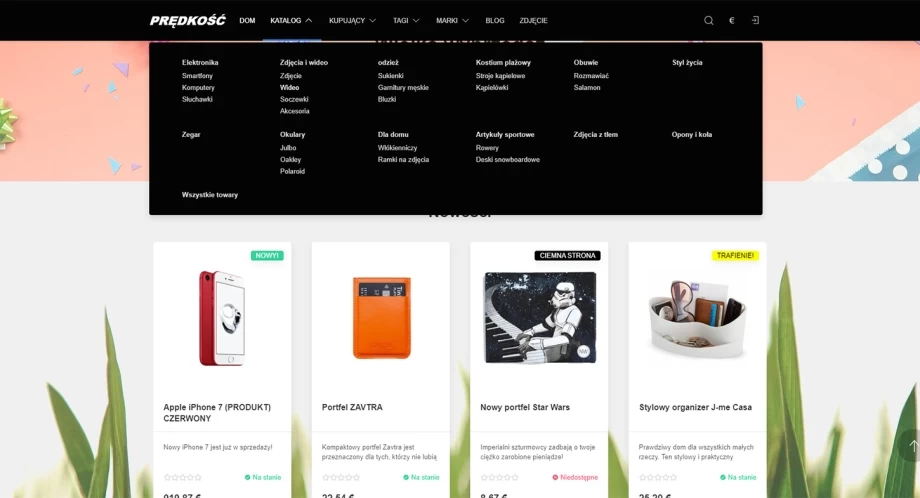Collapse the KATALOG dropdown menu
920x498 pixels.
tap(291, 20)
